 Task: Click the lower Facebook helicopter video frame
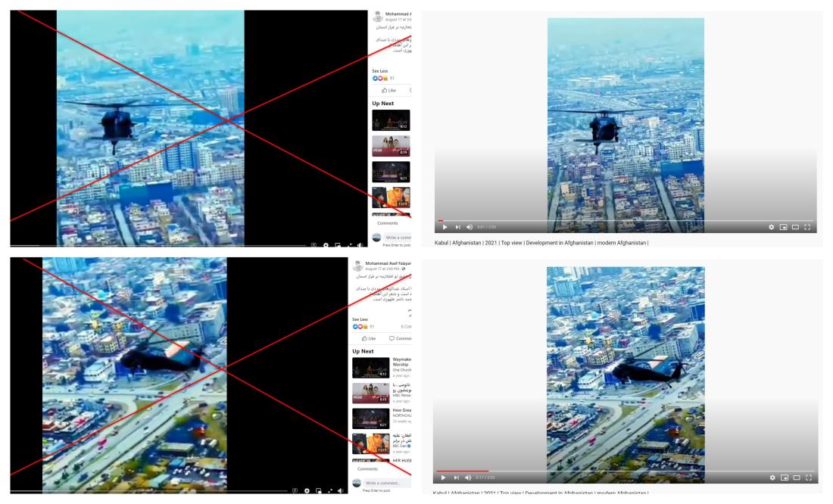[x=134, y=374]
